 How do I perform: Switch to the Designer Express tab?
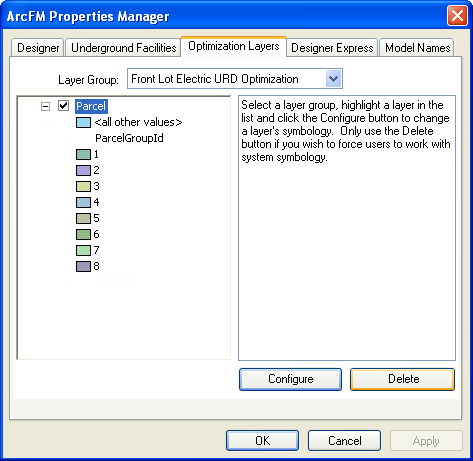point(332,48)
